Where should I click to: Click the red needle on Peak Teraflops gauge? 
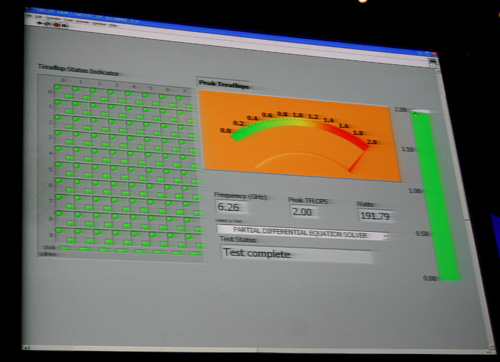click(x=357, y=160)
